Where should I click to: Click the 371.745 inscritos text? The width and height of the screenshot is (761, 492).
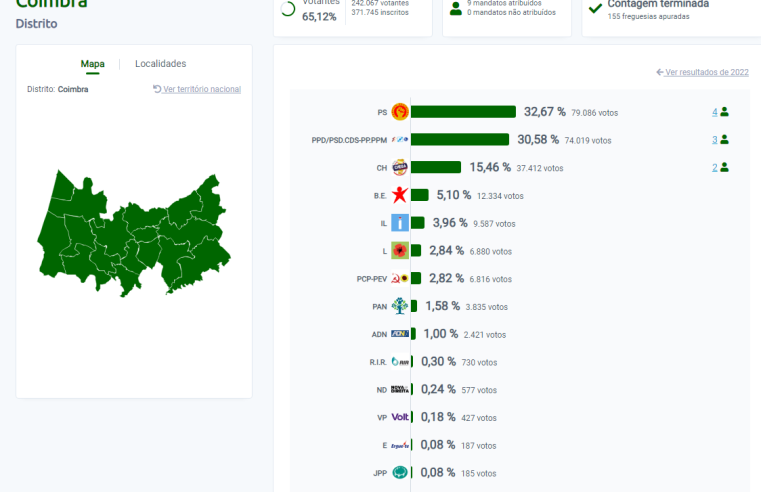tap(380, 13)
